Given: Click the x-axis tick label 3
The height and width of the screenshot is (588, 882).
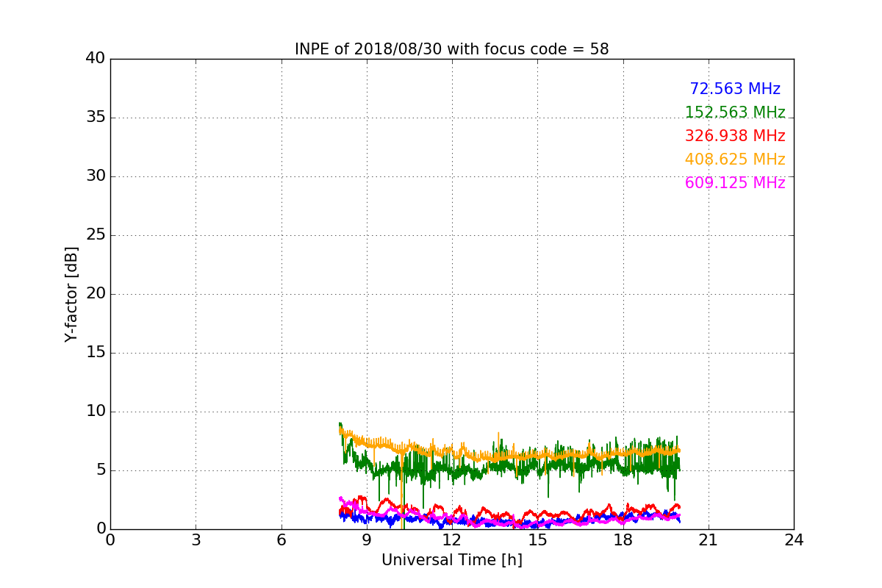Looking at the screenshot, I should point(196,540).
